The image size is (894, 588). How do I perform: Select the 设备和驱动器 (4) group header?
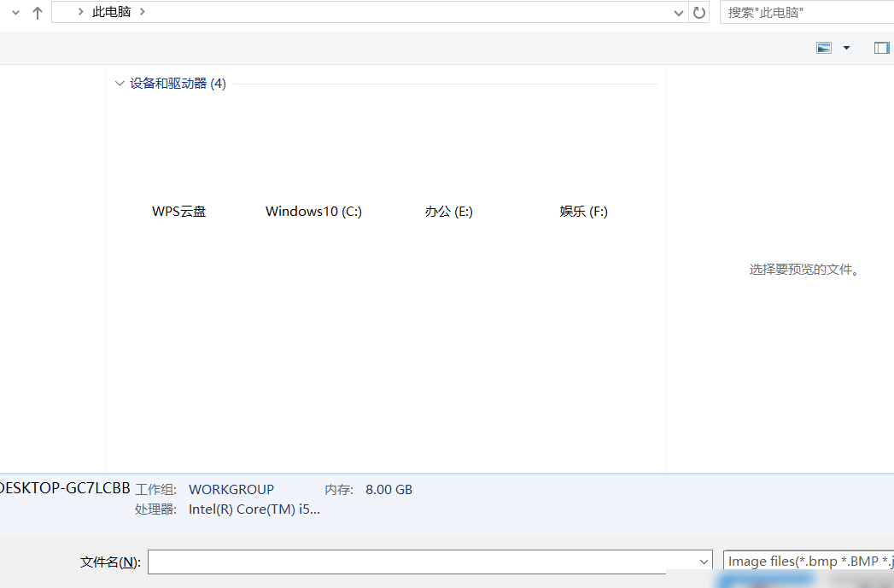178,83
